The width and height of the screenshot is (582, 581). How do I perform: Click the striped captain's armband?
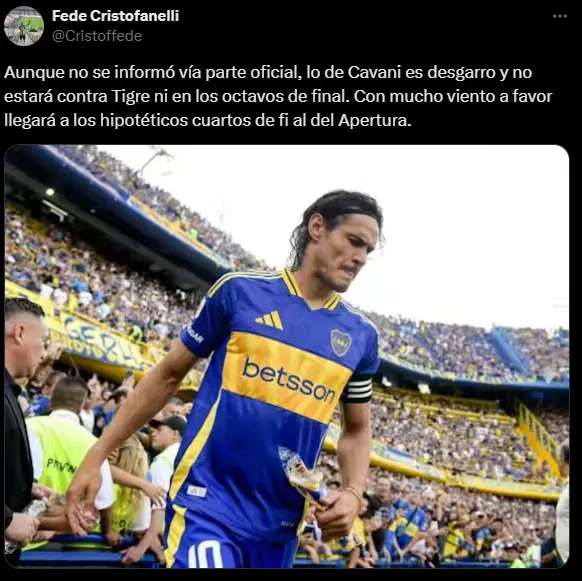pos(358,389)
